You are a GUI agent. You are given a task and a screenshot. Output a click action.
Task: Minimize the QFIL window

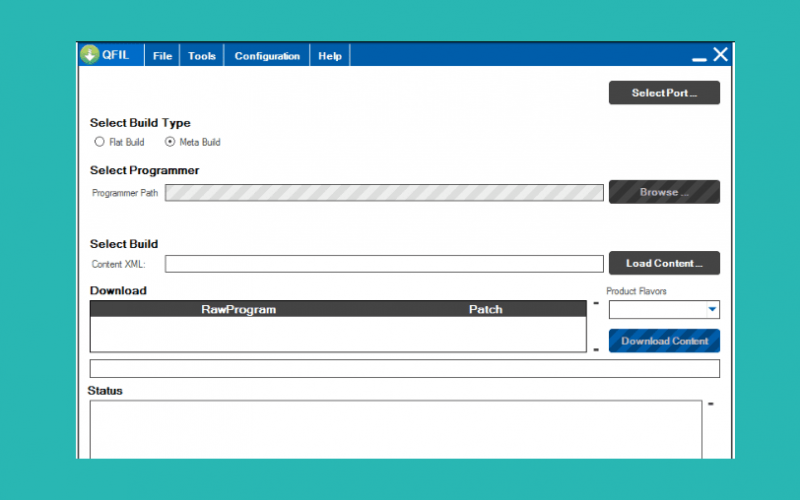(699, 60)
